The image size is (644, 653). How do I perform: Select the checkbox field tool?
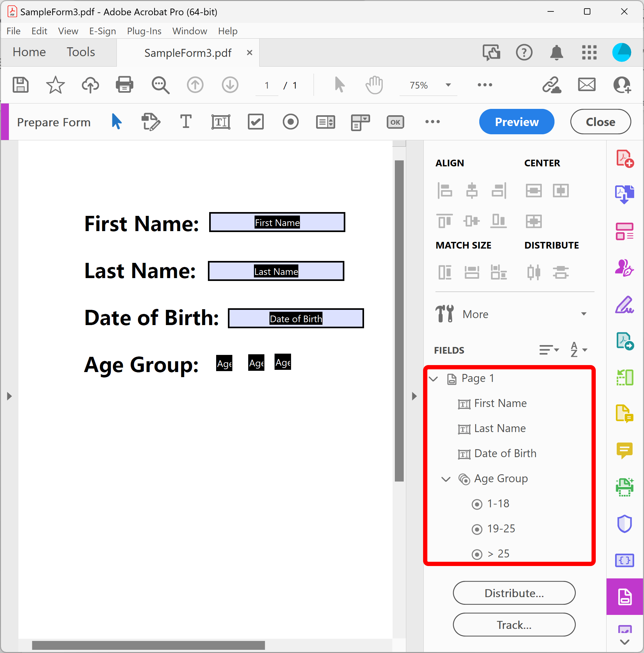tap(256, 122)
